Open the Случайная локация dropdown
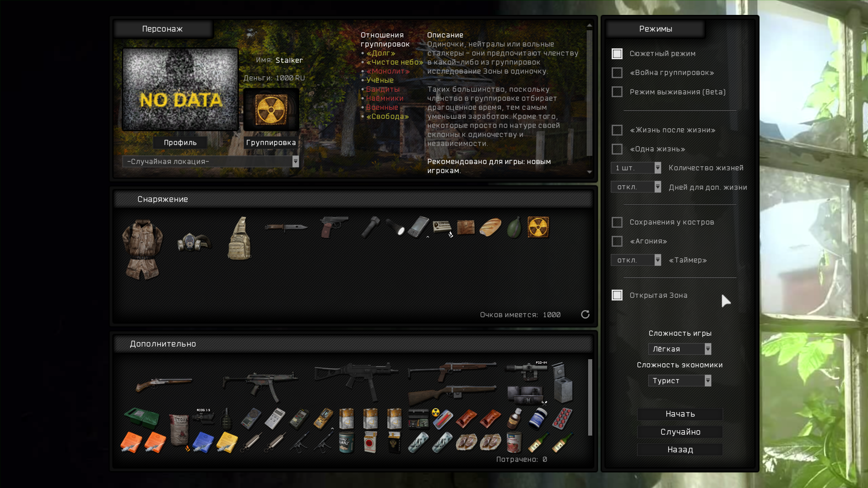The image size is (868, 488). [x=211, y=162]
